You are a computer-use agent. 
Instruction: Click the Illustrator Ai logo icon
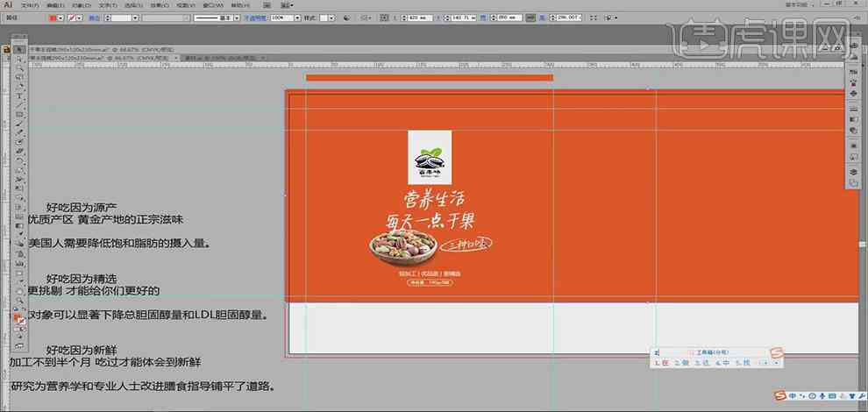pyautogui.click(x=8, y=5)
